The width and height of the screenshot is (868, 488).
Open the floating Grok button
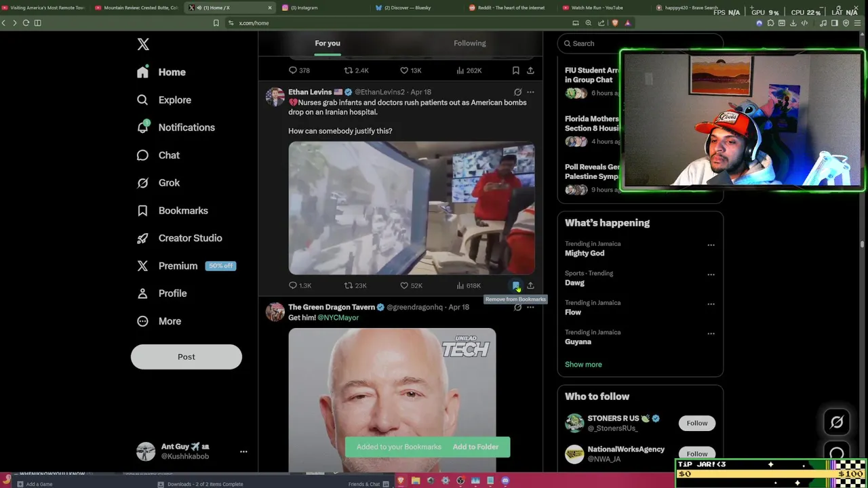[x=837, y=422]
